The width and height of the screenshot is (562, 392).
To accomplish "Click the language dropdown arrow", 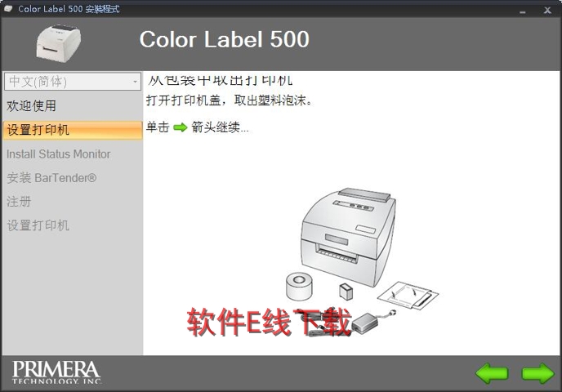I will [135, 82].
